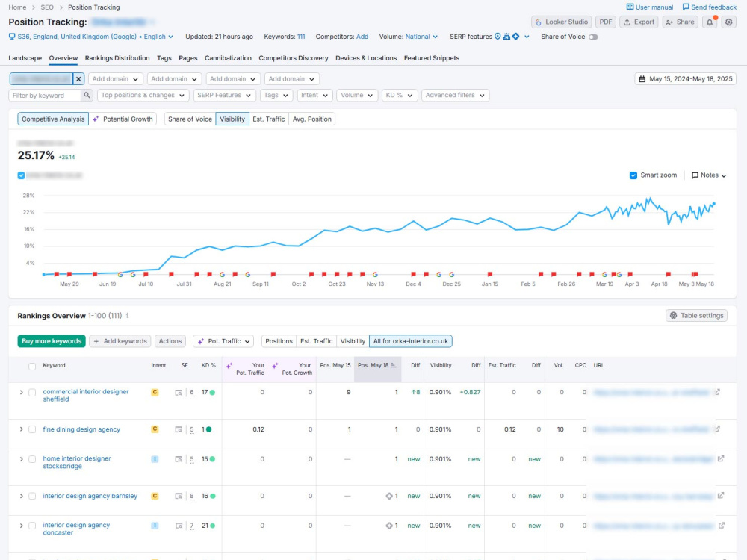The height and width of the screenshot is (560, 747).
Task: Switch to the Rankings Distribution tab
Action: point(117,58)
